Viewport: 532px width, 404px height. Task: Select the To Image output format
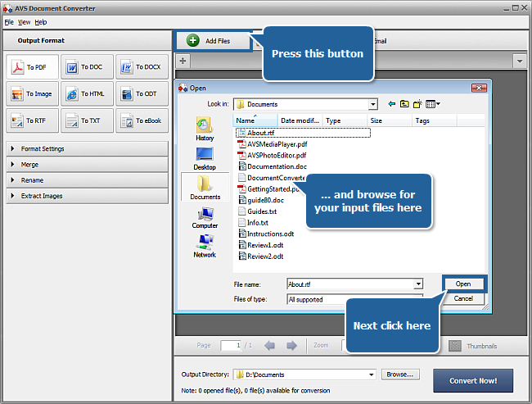click(32, 93)
